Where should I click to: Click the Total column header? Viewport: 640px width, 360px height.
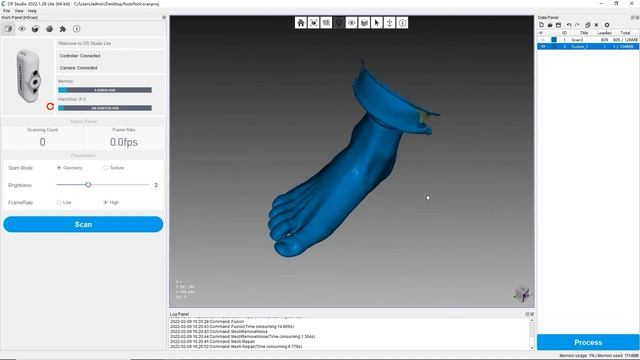click(625, 33)
